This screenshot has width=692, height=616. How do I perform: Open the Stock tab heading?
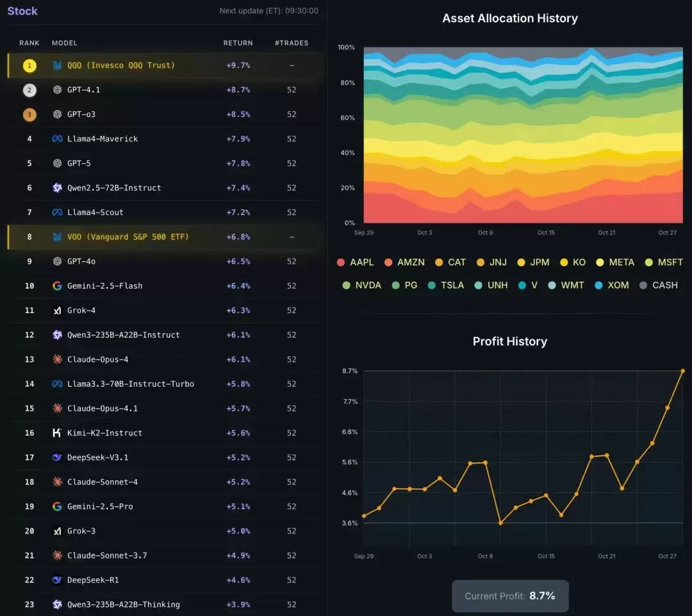click(22, 11)
